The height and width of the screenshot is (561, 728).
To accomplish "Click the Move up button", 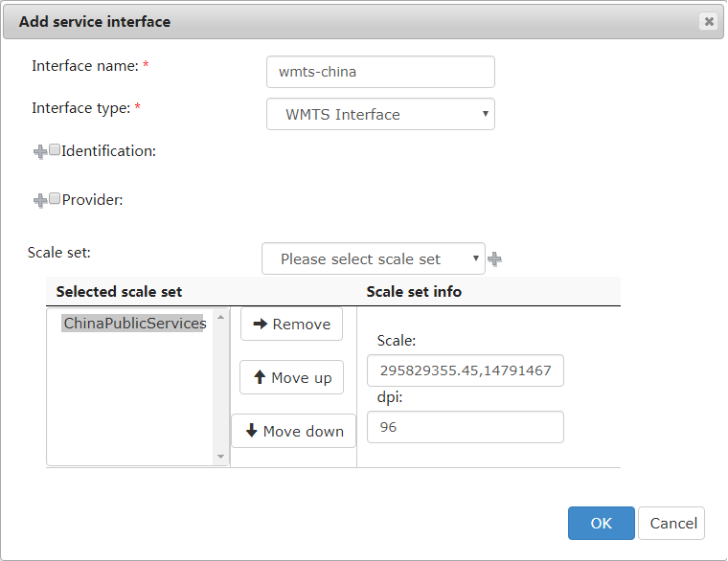I will pos(291,378).
